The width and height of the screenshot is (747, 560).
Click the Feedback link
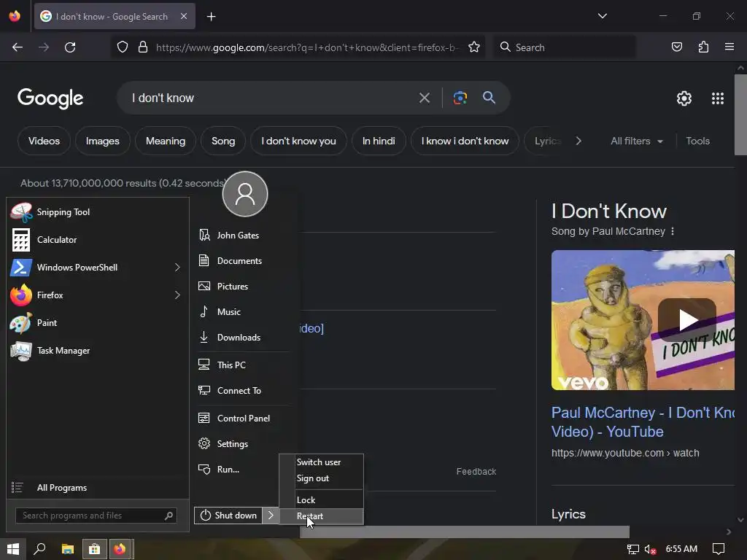click(x=476, y=472)
